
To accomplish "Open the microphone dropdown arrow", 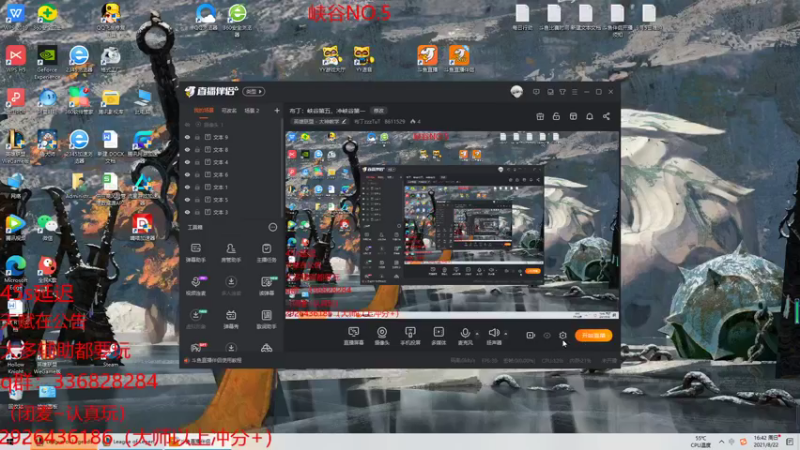I will click(x=477, y=334).
